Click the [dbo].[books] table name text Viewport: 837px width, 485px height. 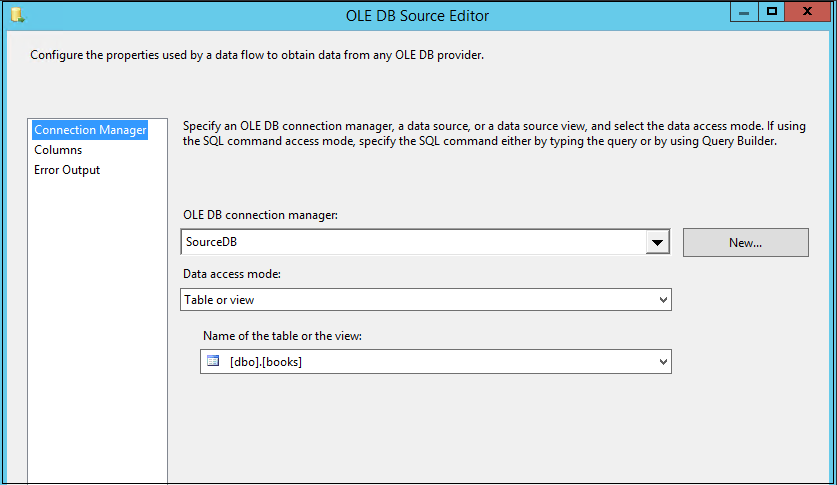coord(266,362)
